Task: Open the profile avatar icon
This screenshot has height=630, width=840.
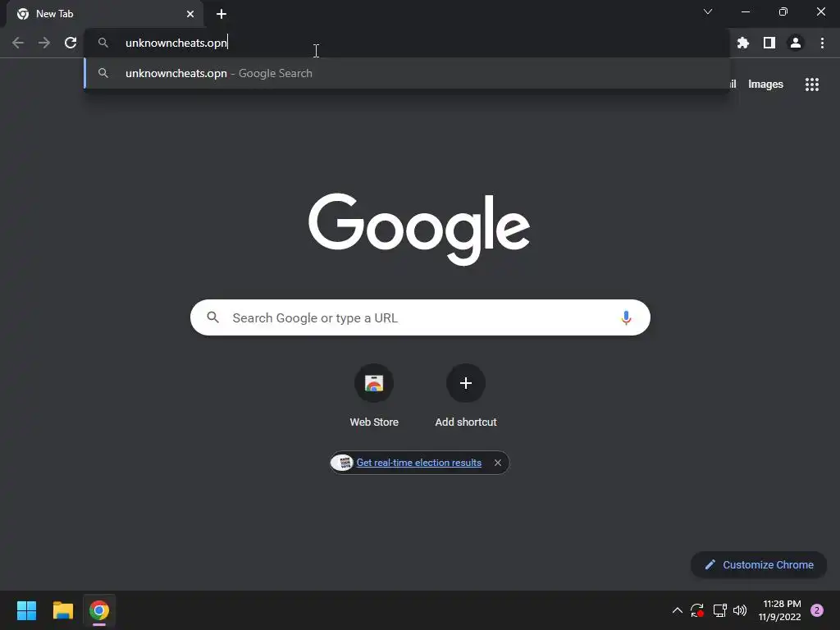Action: click(x=796, y=43)
